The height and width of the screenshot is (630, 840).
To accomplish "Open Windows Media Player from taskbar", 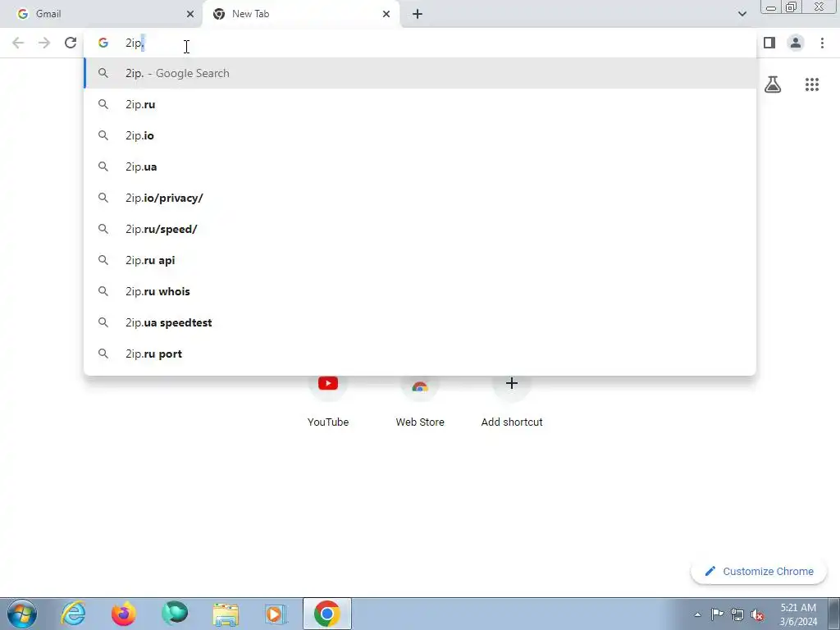I will (276, 614).
